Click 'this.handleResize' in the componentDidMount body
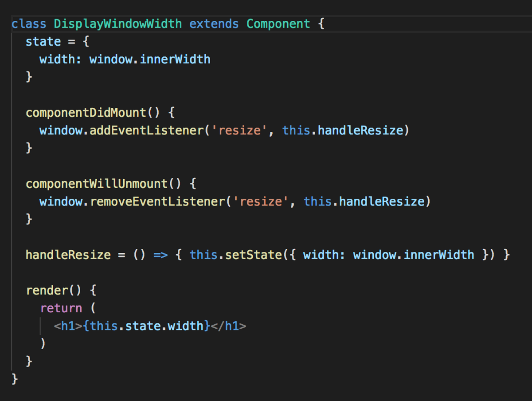532x401 pixels. pos(343,130)
